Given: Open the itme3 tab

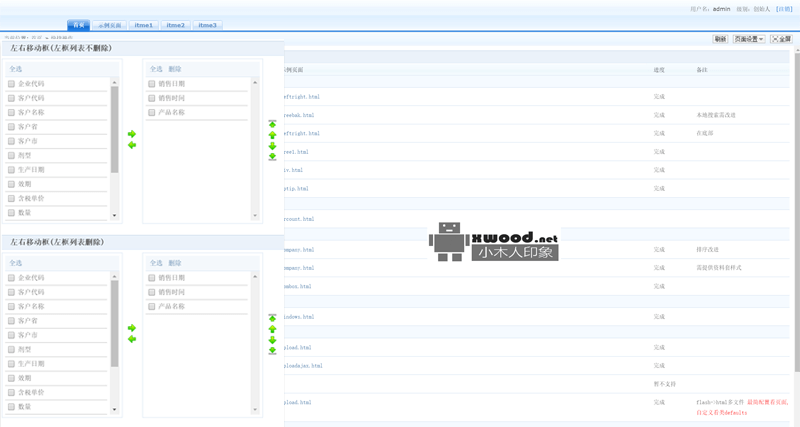Looking at the screenshot, I should (x=208, y=25).
